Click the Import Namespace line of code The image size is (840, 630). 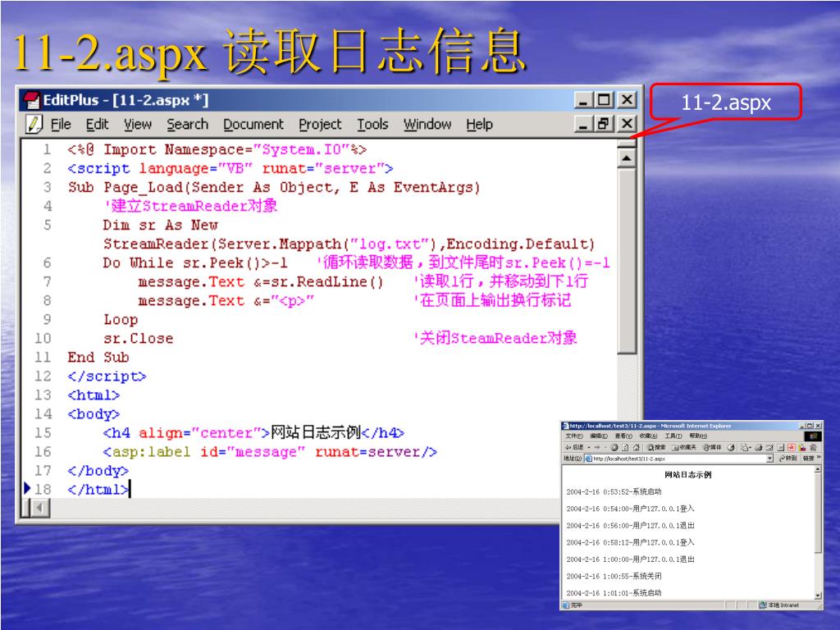point(217,149)
